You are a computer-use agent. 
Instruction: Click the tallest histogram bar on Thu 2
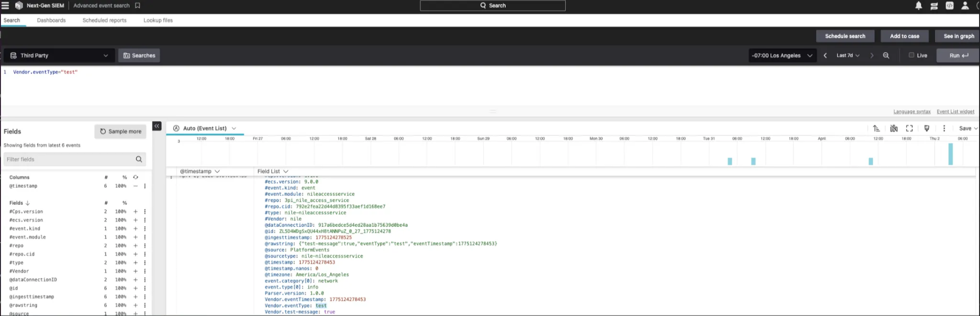coord(950,154)
